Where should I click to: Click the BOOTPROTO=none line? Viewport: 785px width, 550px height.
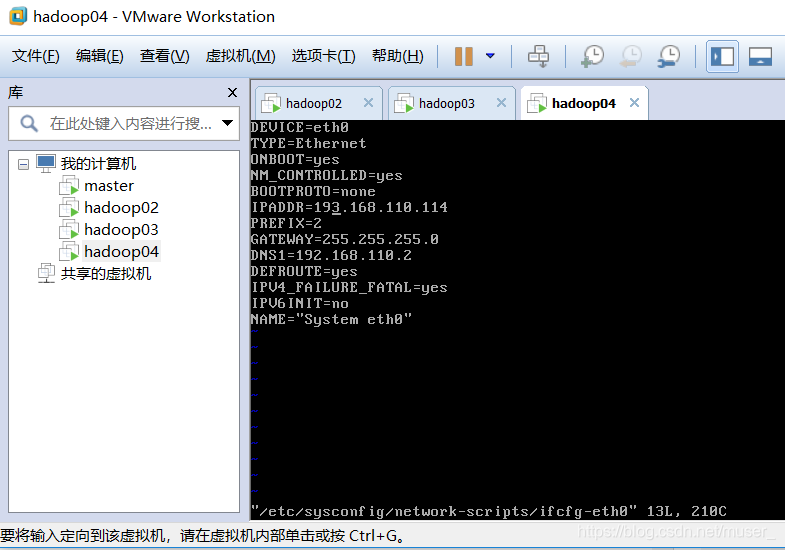[313, 191]
